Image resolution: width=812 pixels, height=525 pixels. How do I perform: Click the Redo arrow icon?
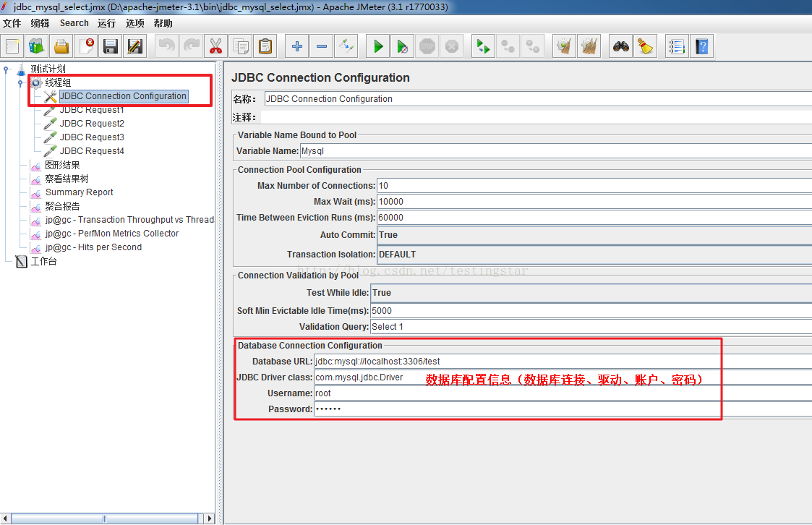(191, 46)
